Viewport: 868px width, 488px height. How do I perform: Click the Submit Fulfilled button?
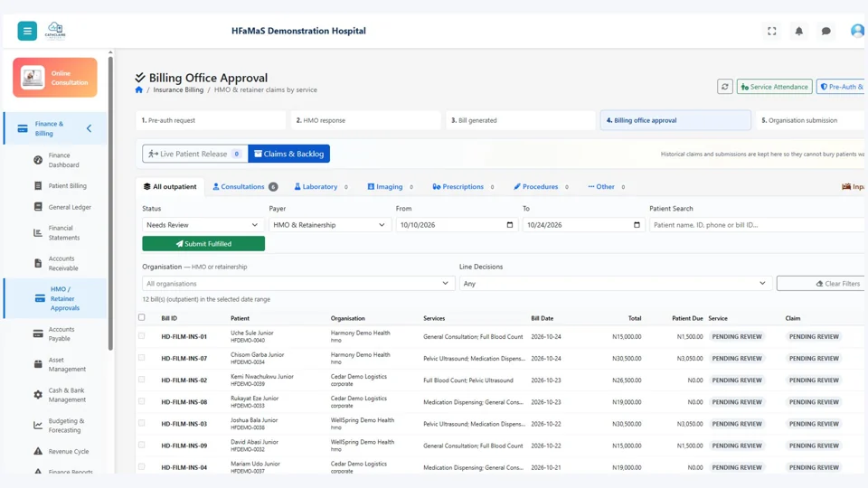[x=203, y=243]
